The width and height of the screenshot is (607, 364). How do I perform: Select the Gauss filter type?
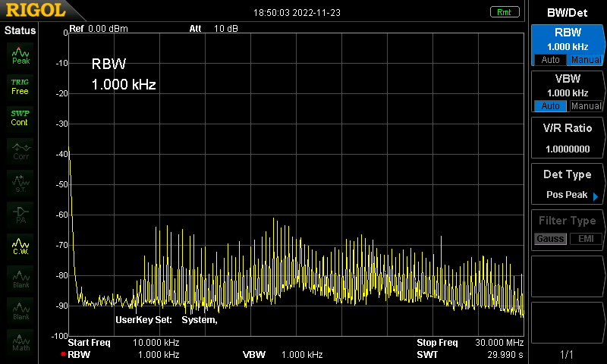click(x=551, y=239)
